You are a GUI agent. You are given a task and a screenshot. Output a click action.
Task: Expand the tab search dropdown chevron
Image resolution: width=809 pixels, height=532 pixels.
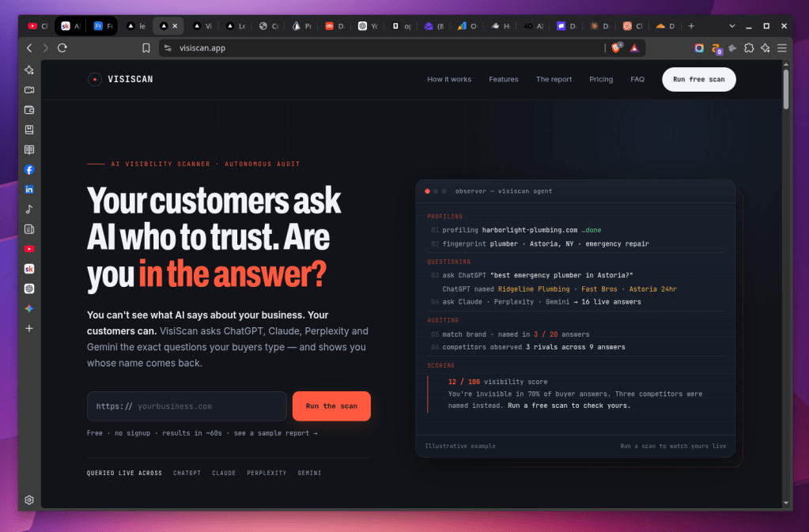click(732, 26)
